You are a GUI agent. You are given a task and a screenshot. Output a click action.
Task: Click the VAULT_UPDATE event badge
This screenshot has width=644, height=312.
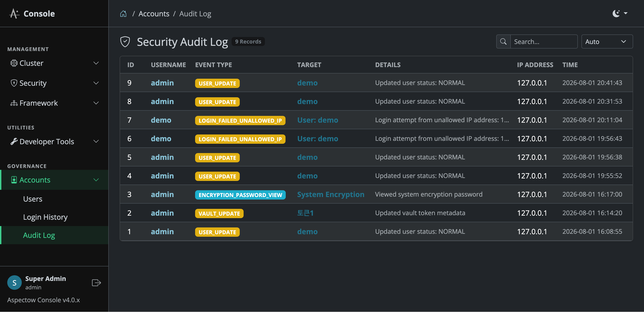pos(219,213)
